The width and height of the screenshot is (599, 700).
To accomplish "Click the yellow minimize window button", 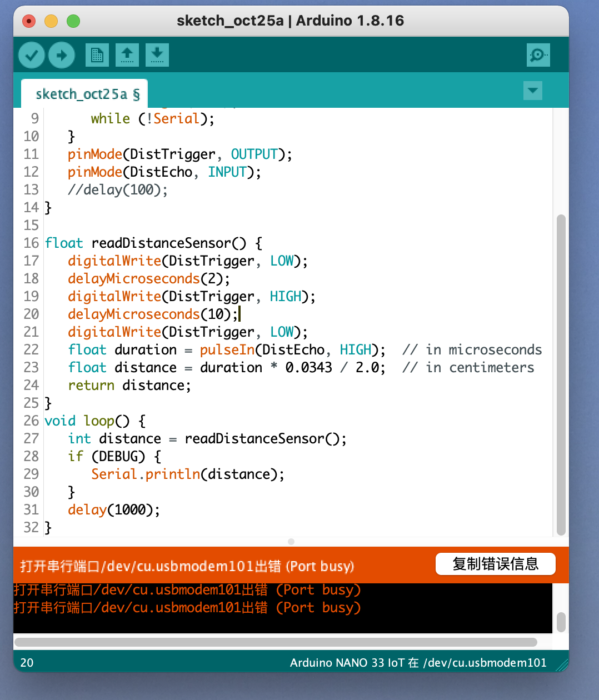I will (x=51, y=21).
